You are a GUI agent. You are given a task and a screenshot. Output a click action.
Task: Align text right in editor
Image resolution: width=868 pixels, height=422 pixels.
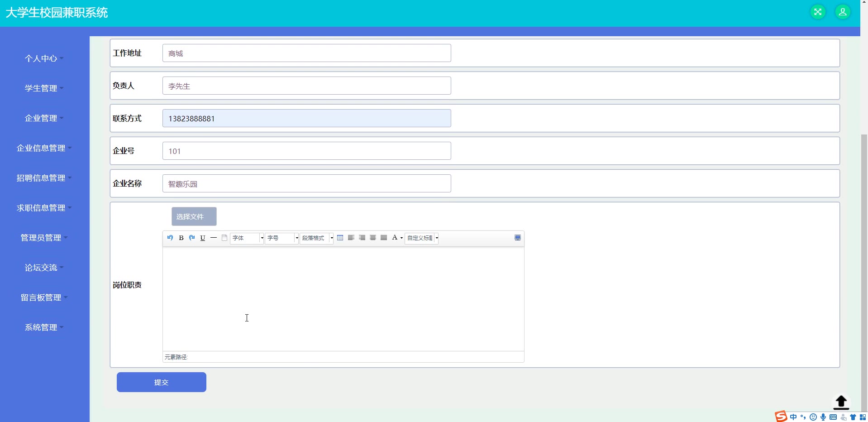pyautogui.click(x=362, y=238)
